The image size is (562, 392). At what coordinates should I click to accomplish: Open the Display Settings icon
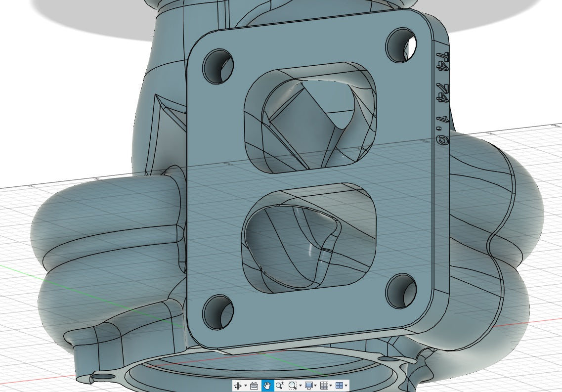(308, 385)
